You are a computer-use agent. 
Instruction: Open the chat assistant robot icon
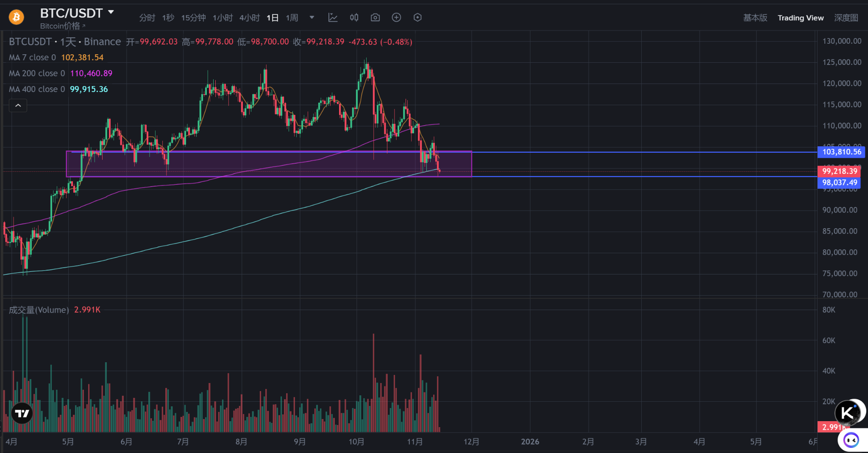click(x=851, y=440)
